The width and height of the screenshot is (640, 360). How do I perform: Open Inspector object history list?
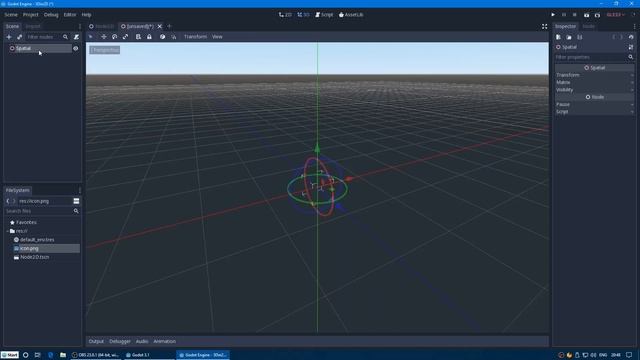[631, 37]
